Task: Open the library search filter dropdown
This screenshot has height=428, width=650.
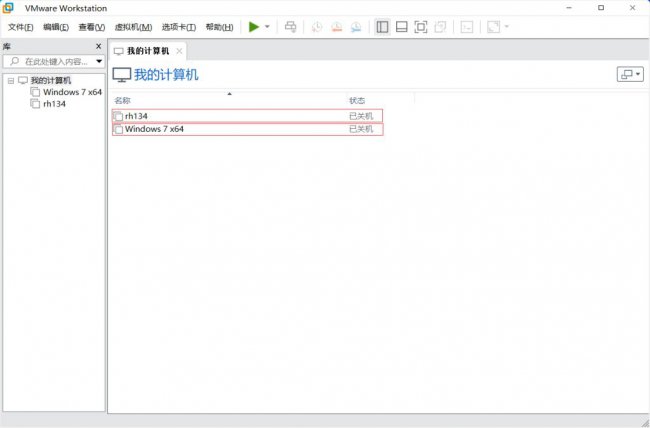Action: coord(99,62)
